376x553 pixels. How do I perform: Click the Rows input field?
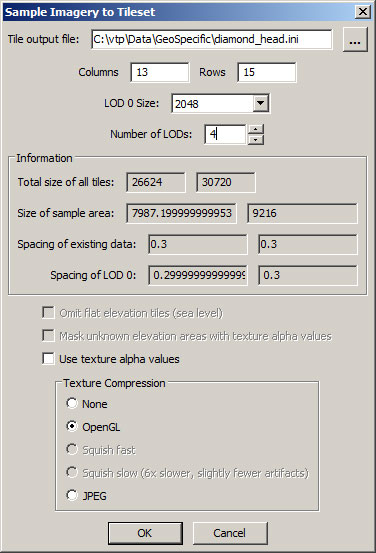tap(267, 72)
